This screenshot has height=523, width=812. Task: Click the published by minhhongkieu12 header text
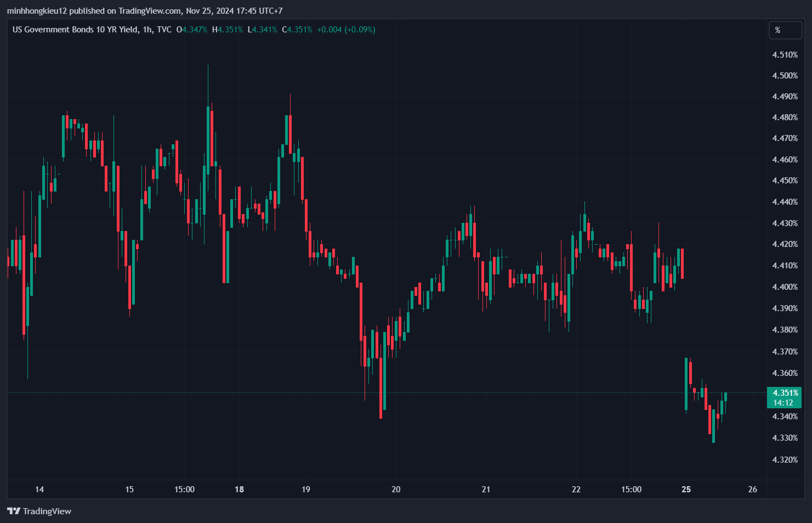click(145, 11)
